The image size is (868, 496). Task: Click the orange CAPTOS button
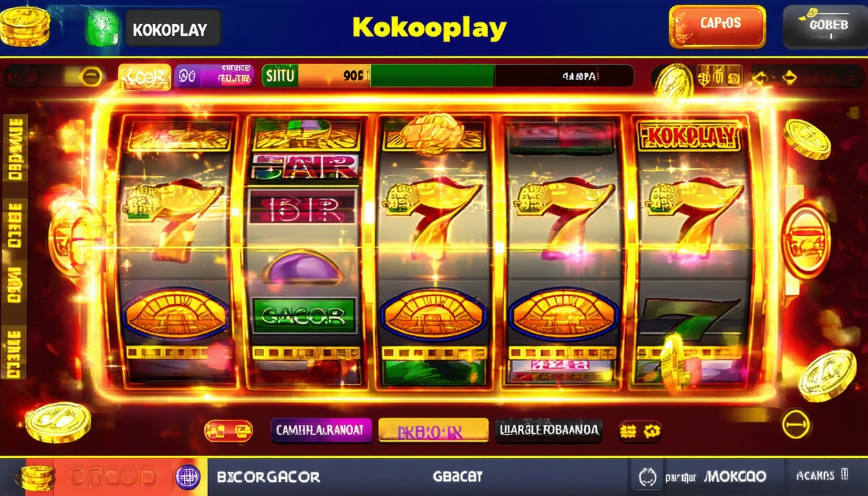[718, 26]
